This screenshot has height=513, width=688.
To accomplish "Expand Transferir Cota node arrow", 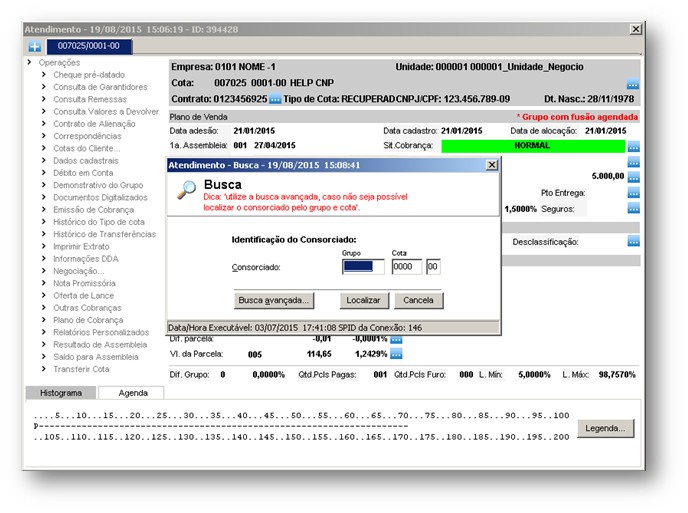I will pyautogui.click(x=44, y=369).
